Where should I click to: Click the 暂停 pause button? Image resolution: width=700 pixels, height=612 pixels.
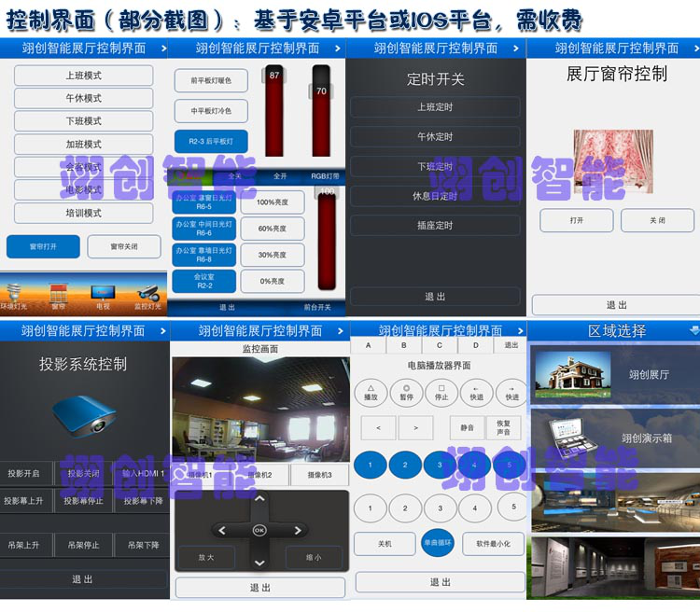point(406,393)
